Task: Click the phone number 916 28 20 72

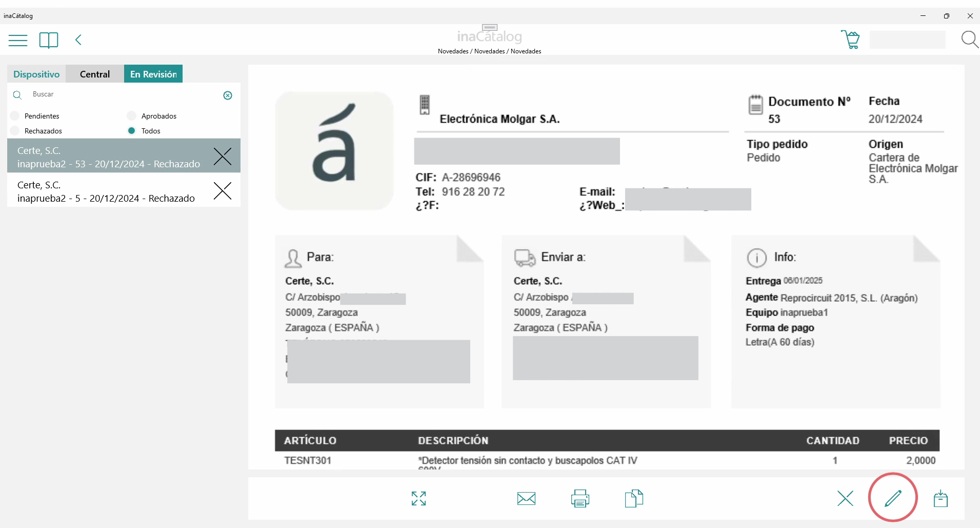Action: coord(473,192)
